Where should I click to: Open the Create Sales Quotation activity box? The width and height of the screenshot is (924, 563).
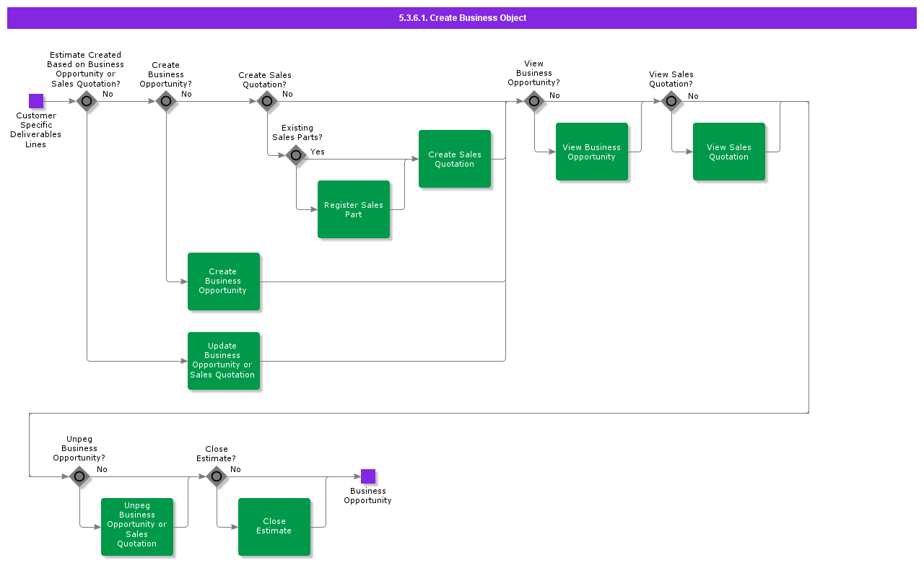pos(455,159)
